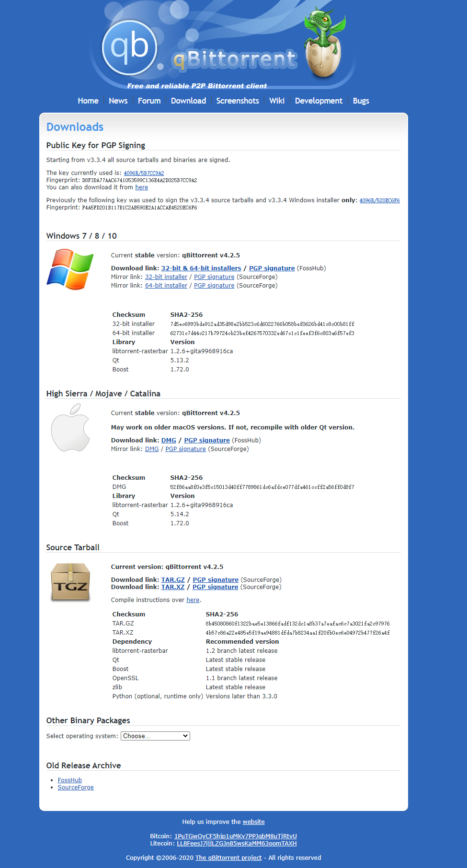Open the FossHub PGP signature for DMG
Image resolution: width=467 pixels, height=868 pixels.
207,440
